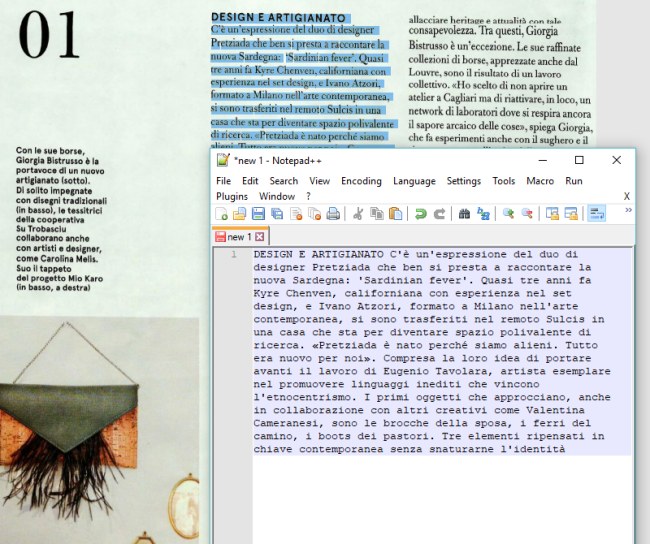
Task: Click the Close document toolbar icon
Action: (x=296, y=214)
